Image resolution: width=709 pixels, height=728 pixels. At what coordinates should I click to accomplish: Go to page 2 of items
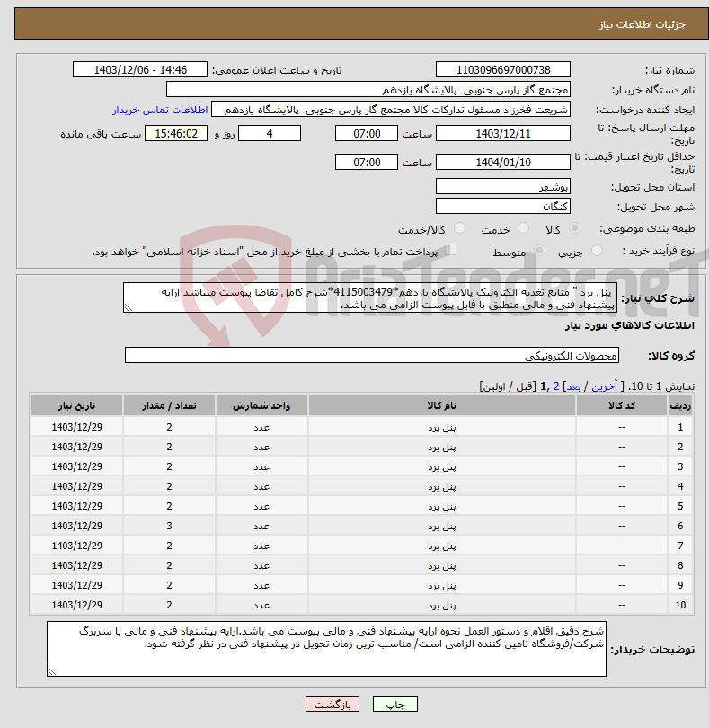pos(555,386)
